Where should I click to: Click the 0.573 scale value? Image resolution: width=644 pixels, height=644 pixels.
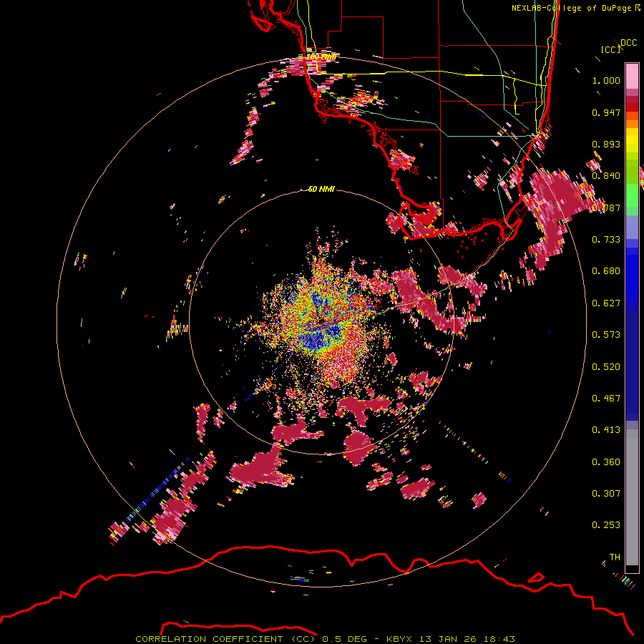pos(606,335)
